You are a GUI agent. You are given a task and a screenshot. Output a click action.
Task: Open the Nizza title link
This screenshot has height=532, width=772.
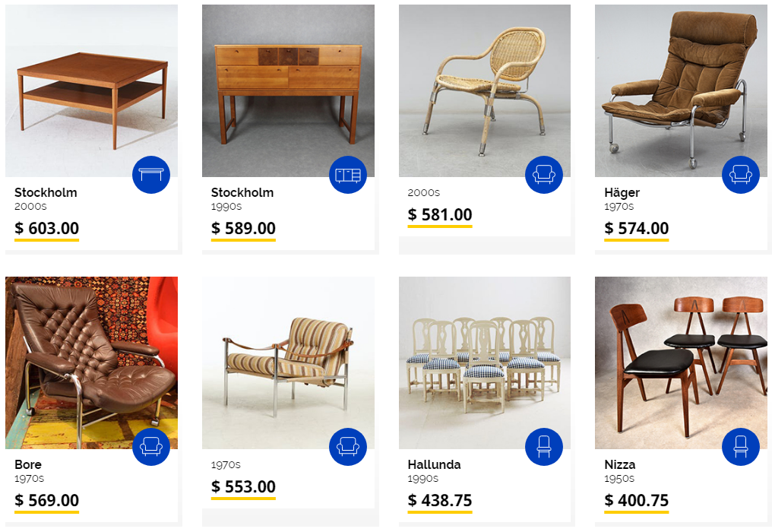coord(620,464)
